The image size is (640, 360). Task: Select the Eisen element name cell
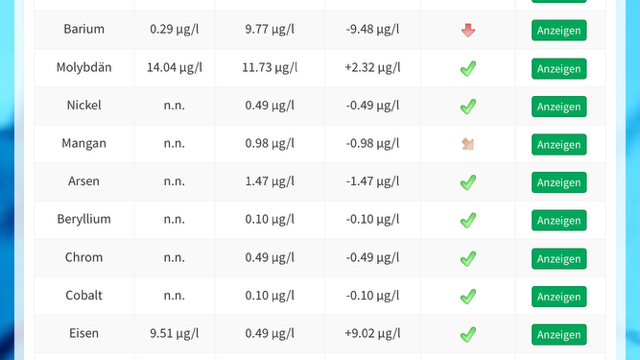(x=84, y=333)
